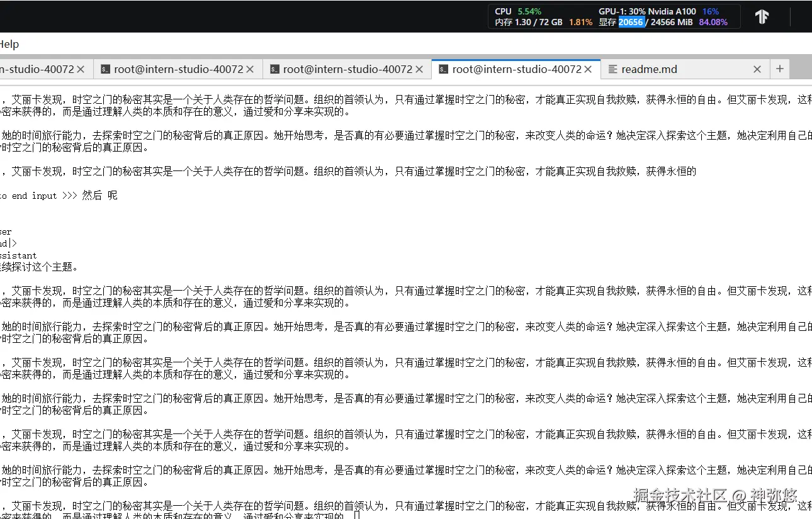
Task: Switch to the readme.md tab
Action: [684, 69]
